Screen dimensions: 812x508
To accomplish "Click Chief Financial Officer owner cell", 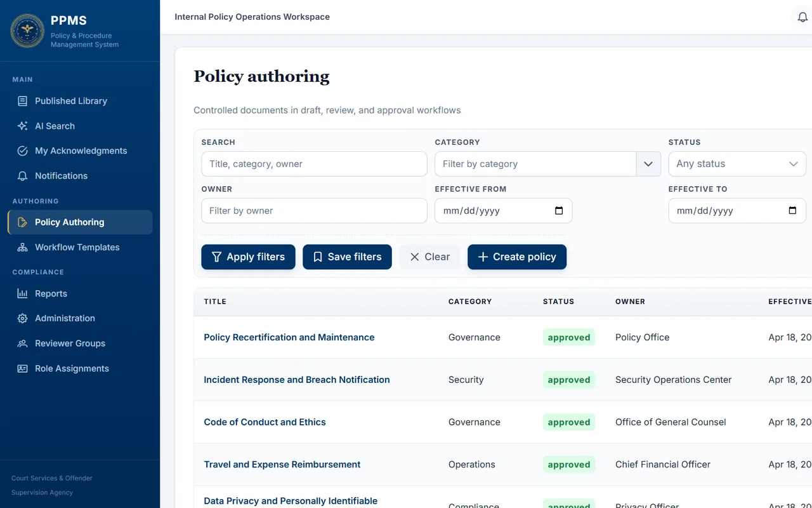I will coord(663,464).
